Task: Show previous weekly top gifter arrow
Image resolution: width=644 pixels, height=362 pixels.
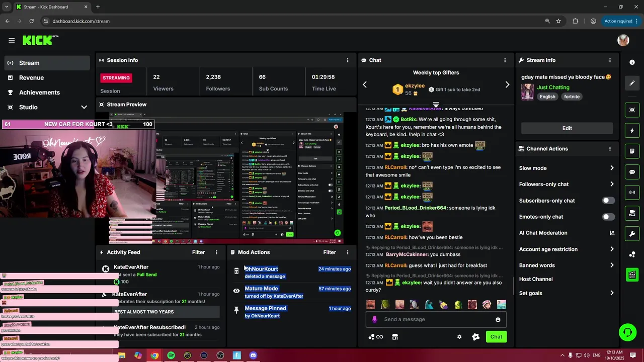Action: coord(365,84)
